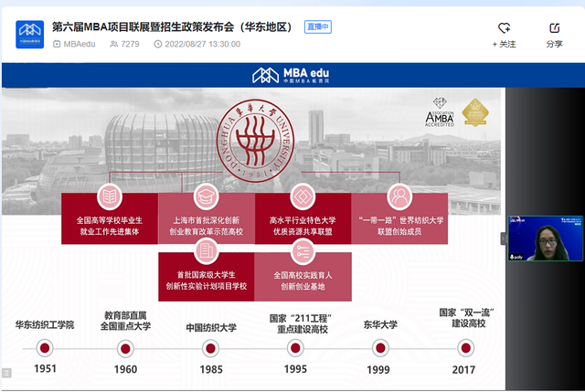This screenshot has width=585, height=392.
Task: Click the 直播中 live status badge
Action: 318,26
